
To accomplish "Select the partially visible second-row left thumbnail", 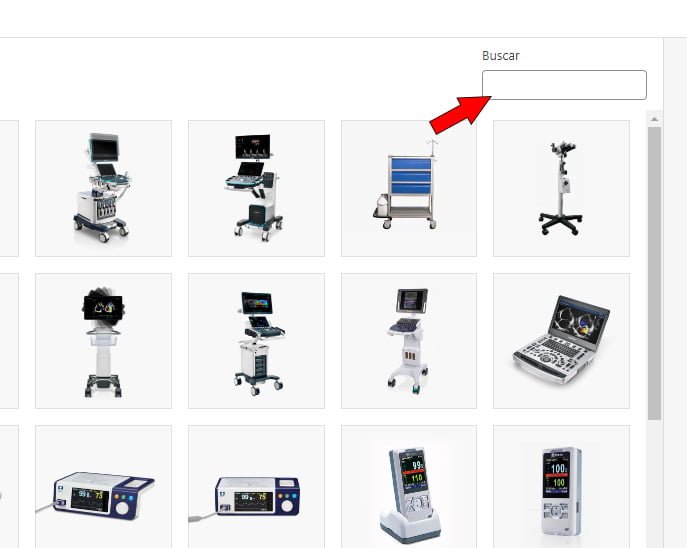I will (x=9, y=341).
